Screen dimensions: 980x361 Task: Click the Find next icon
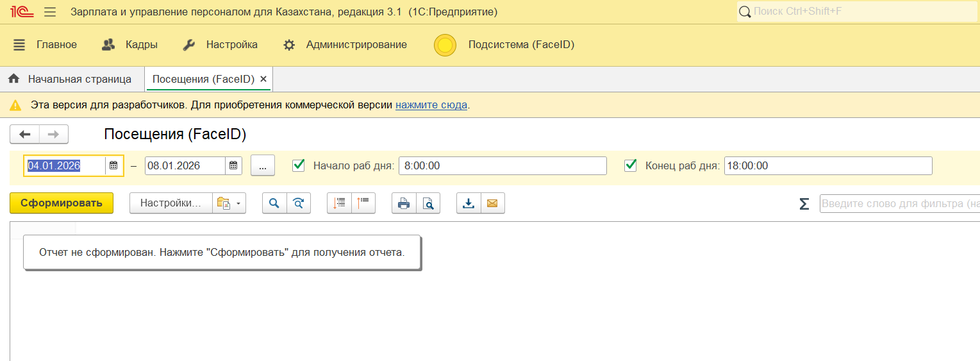tap(299, 203)
